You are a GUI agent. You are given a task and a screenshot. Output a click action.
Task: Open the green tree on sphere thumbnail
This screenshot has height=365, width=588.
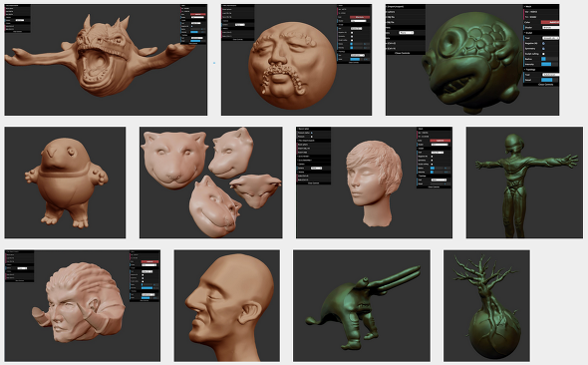tap(486, 306)
